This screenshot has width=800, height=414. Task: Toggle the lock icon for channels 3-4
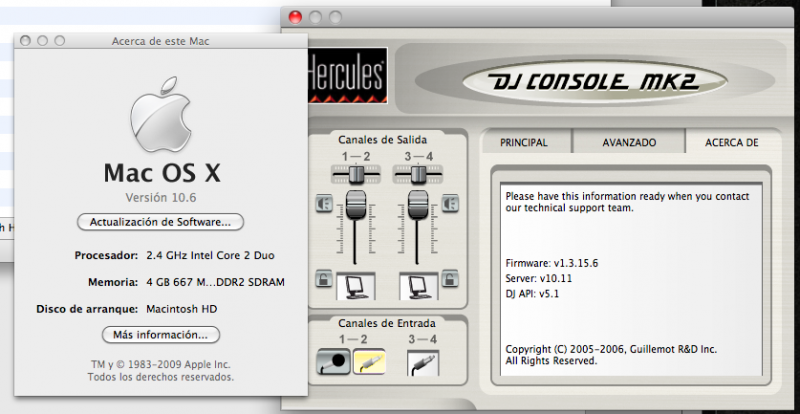[x=449, y=278]
